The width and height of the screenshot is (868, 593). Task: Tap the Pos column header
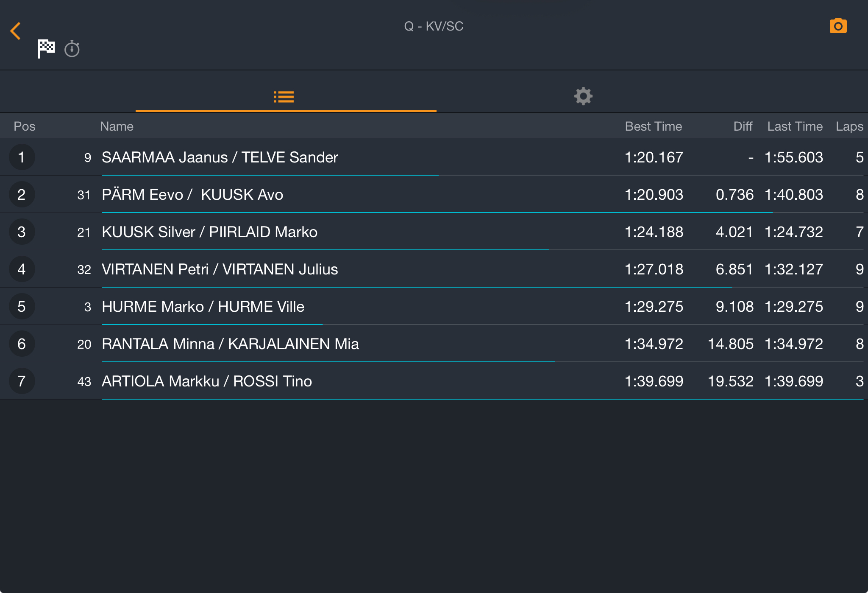(25, 126)
